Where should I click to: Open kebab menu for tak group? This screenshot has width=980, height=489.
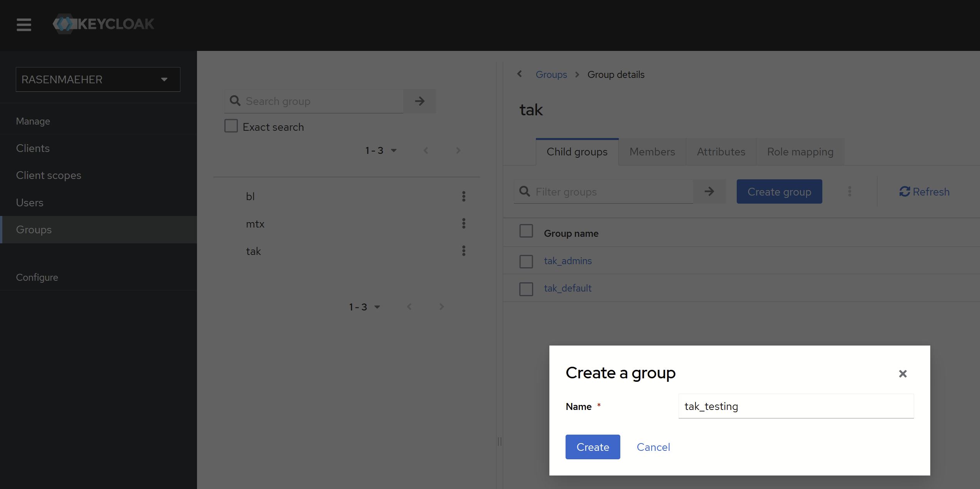[463, 251]
